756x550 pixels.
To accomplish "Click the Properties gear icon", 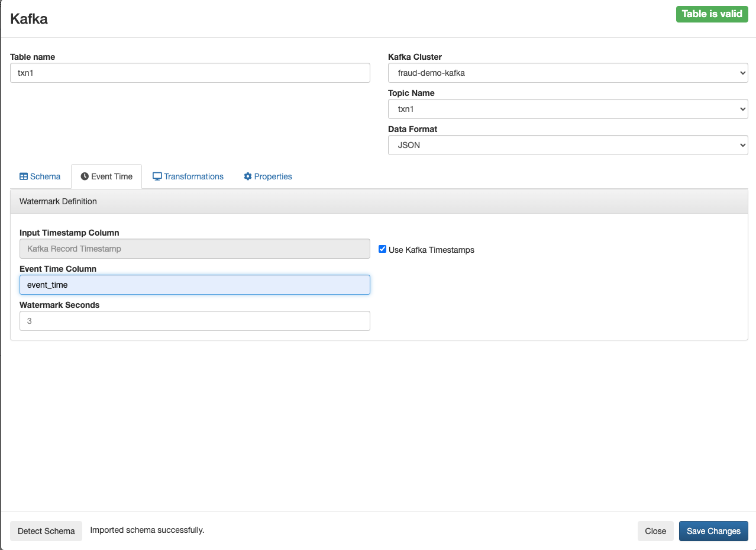I will 248,176.
